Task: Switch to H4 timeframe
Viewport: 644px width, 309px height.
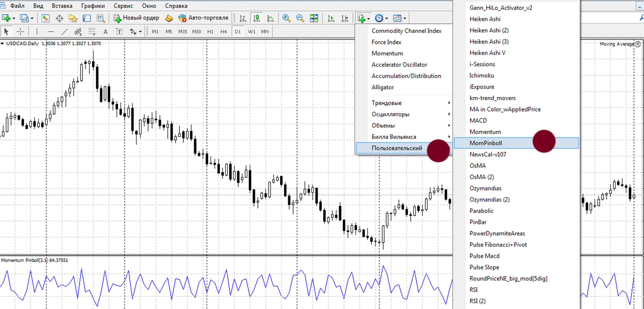Action: coord(224,31)
